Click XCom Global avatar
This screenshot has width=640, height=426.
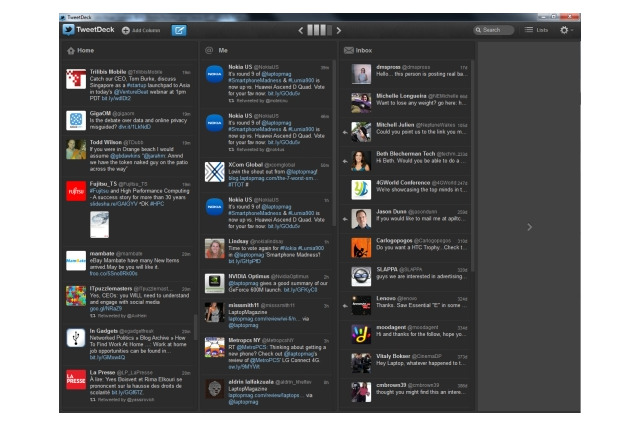click(215, 172)
